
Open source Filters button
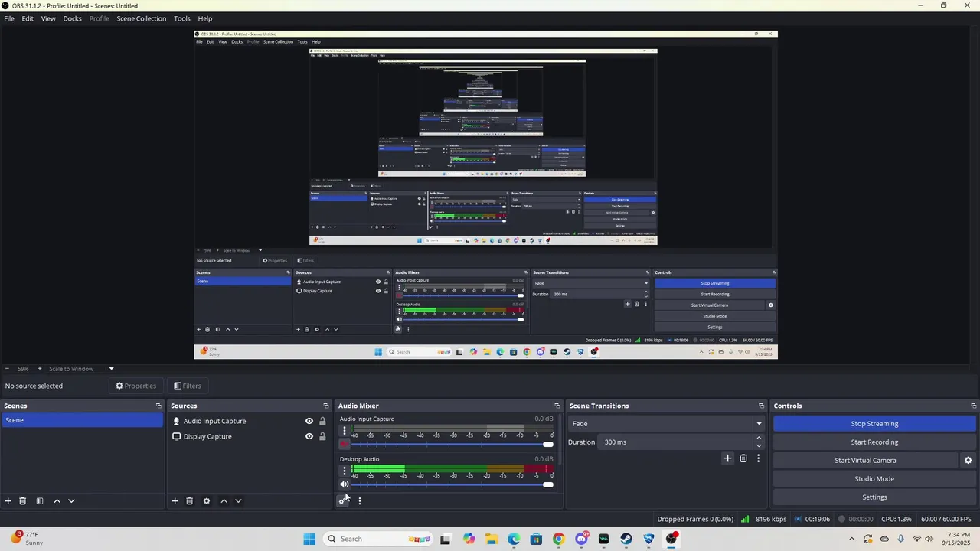(x=187, y=386)
